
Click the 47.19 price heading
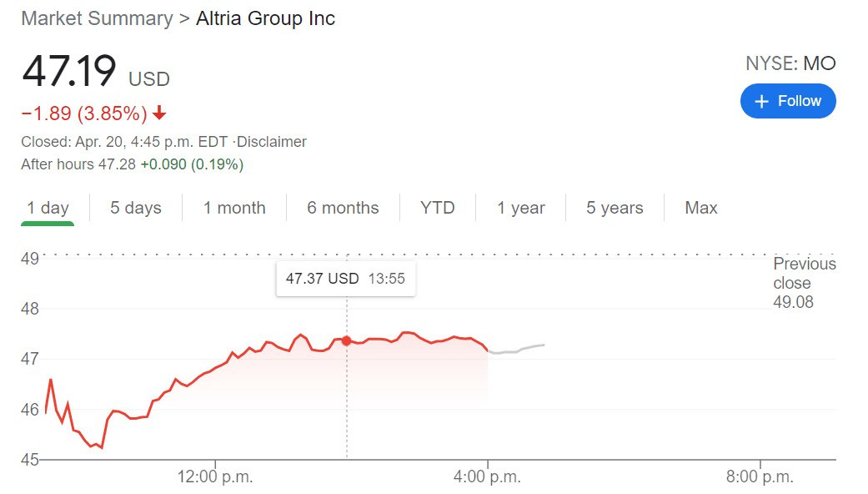(69, 71)
